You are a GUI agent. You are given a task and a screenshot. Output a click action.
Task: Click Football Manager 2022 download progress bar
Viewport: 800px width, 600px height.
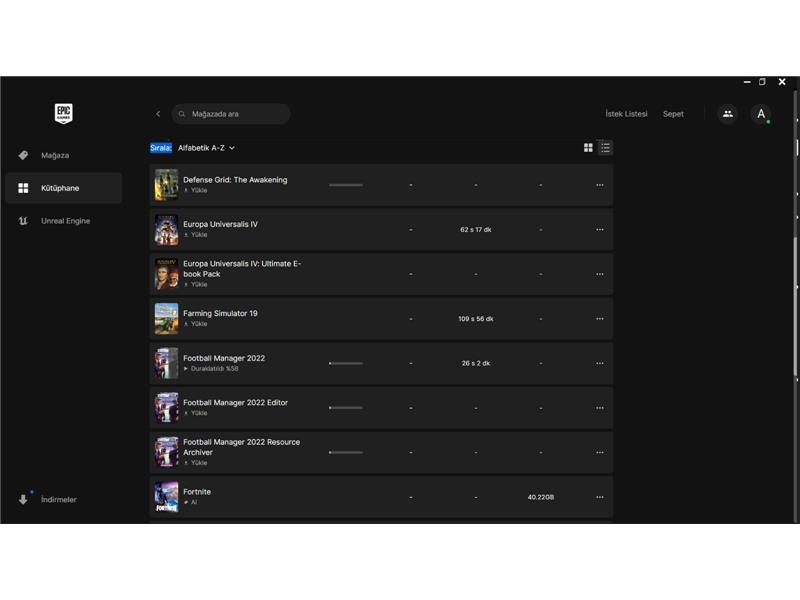(346, 363)
